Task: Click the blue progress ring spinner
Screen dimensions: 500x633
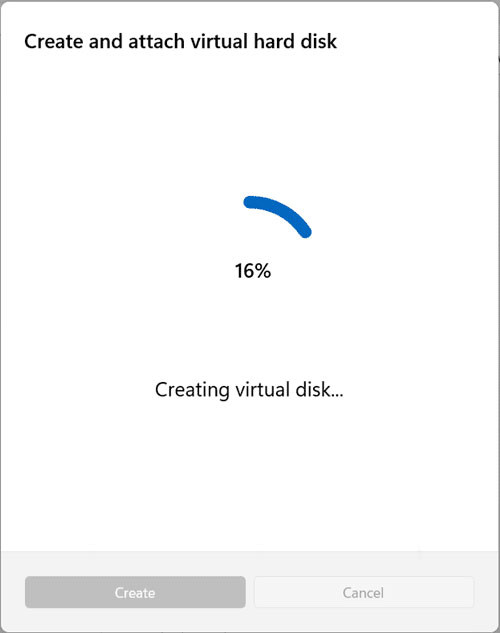Action: pyautogui.click(x=278, y=217)
